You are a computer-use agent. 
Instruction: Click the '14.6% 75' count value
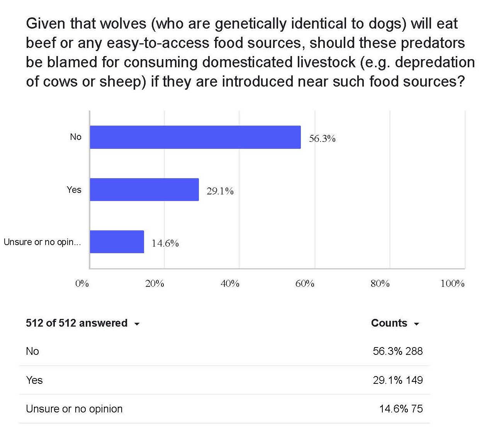pos(401,409)
